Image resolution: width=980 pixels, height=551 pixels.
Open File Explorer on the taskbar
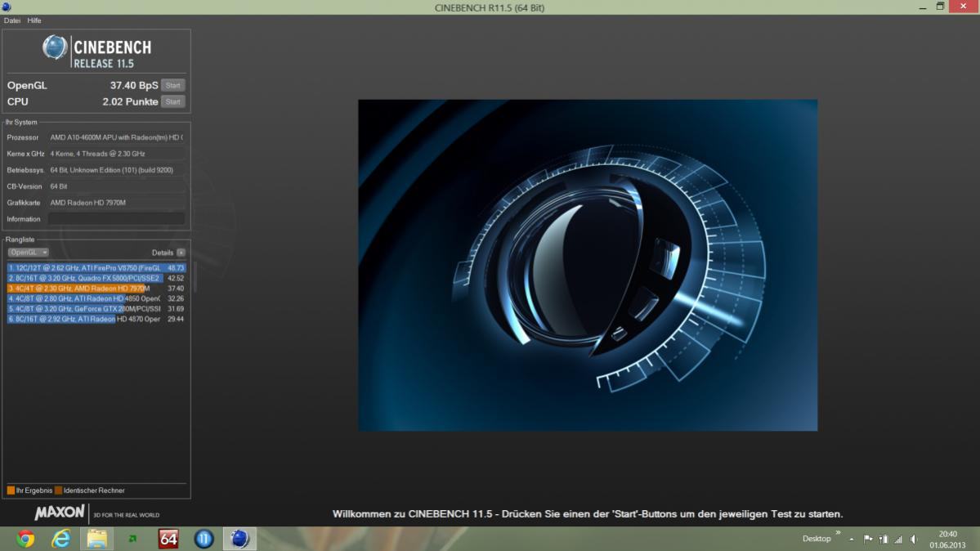[97, 539]
